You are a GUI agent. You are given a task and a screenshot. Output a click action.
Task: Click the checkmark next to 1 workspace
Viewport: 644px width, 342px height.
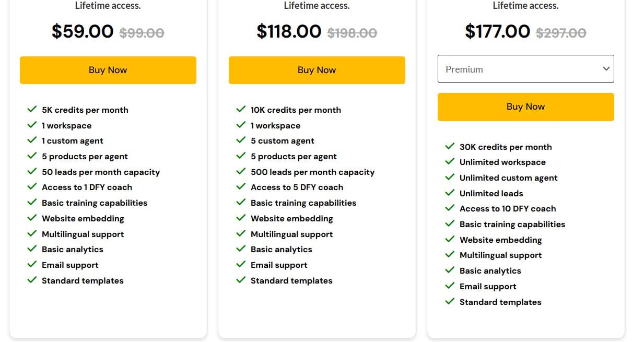coord(32,125)
